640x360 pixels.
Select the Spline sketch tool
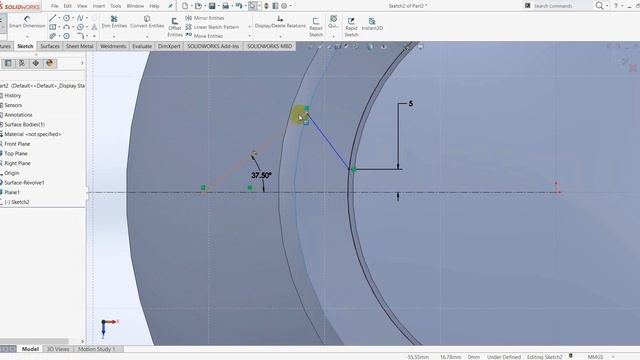[80, 18]
